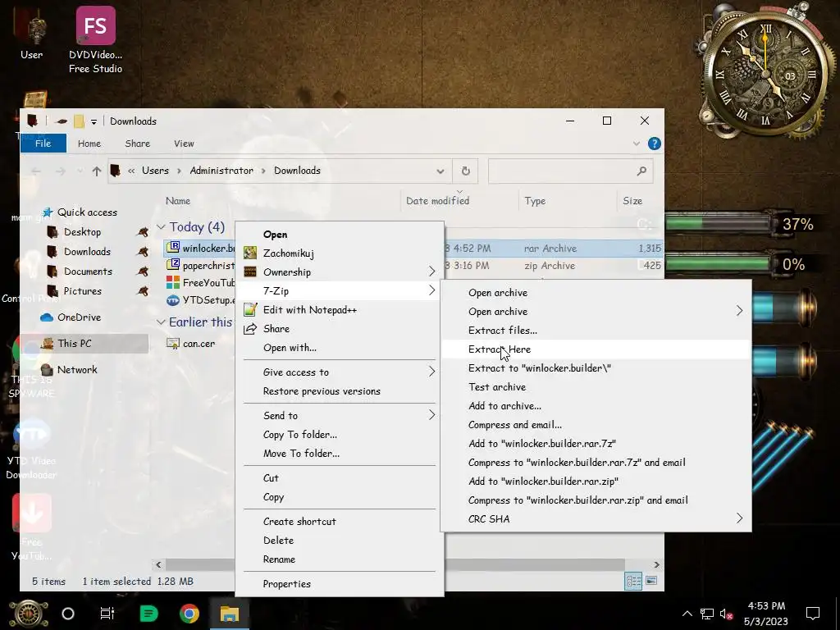Screen dimensions: 840x630
Task: Open the notification center icon
Action: click(813, 614)
